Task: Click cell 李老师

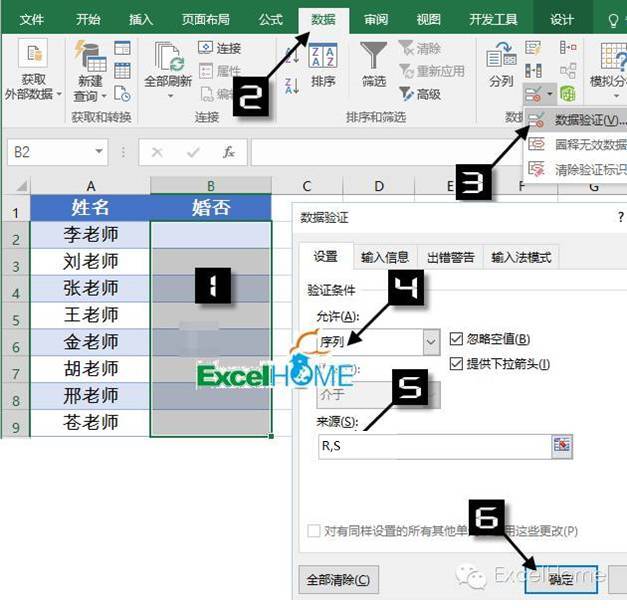Action: tap(90, 234)
